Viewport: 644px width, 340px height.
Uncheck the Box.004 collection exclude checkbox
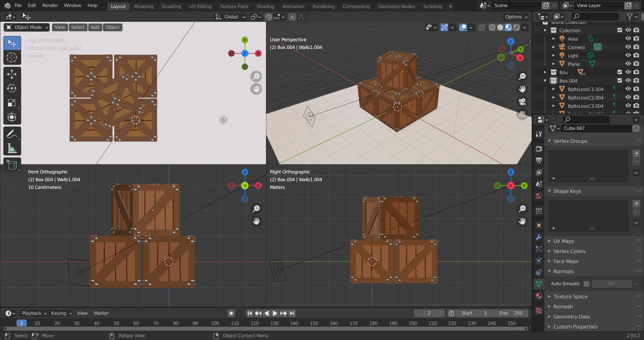620,81
